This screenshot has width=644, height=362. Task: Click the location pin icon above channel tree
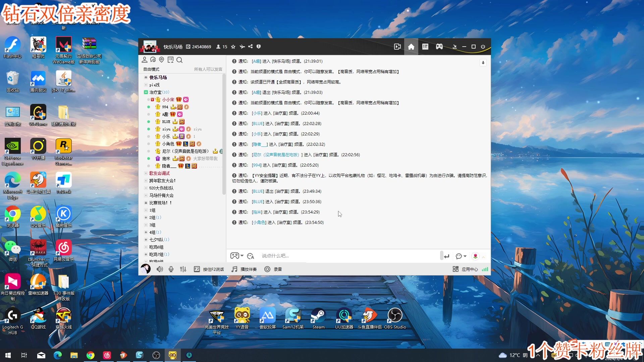(162, 60)
